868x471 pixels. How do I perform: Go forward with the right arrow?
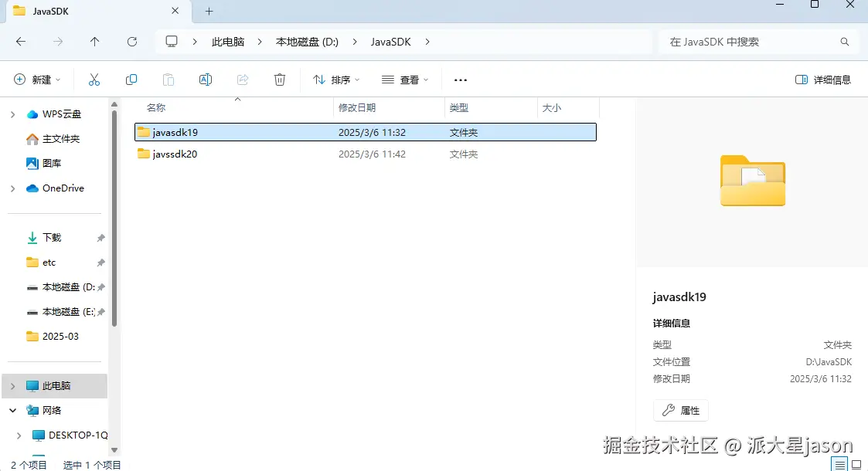pos(58,42)
